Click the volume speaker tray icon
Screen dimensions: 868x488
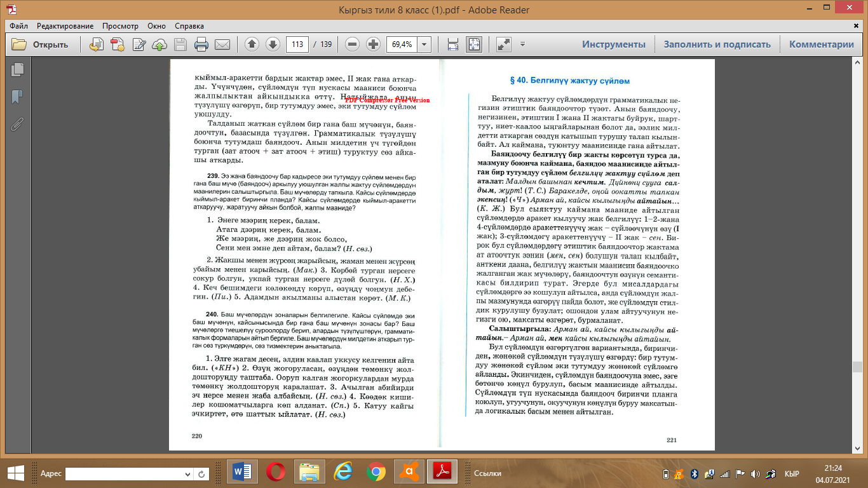click(755, 473)
